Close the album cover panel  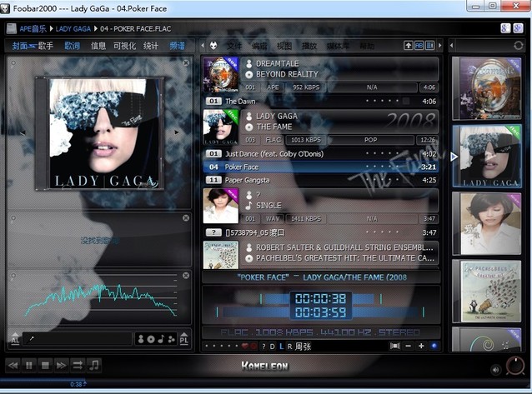[x=186, y=62]
